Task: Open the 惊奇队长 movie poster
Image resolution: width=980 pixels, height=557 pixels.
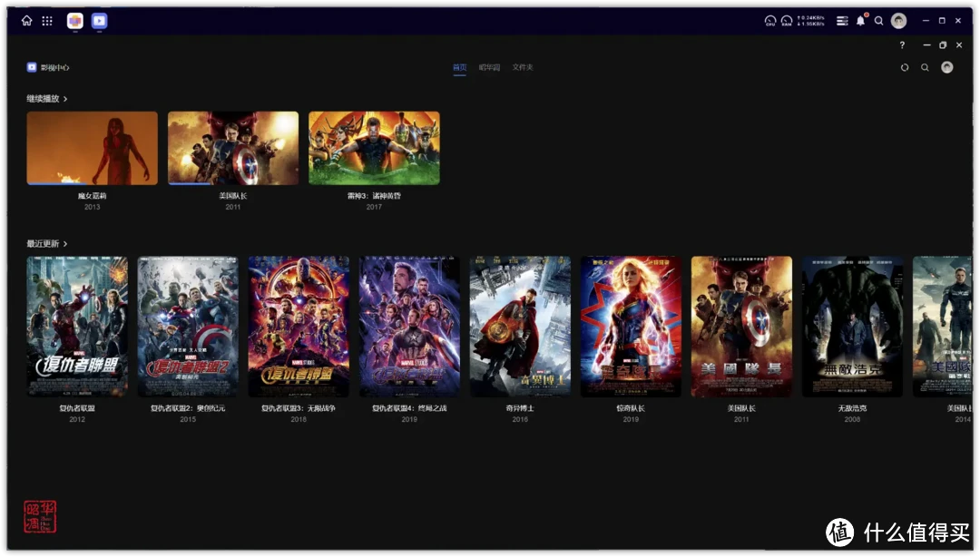Action: tap(631, 326)
